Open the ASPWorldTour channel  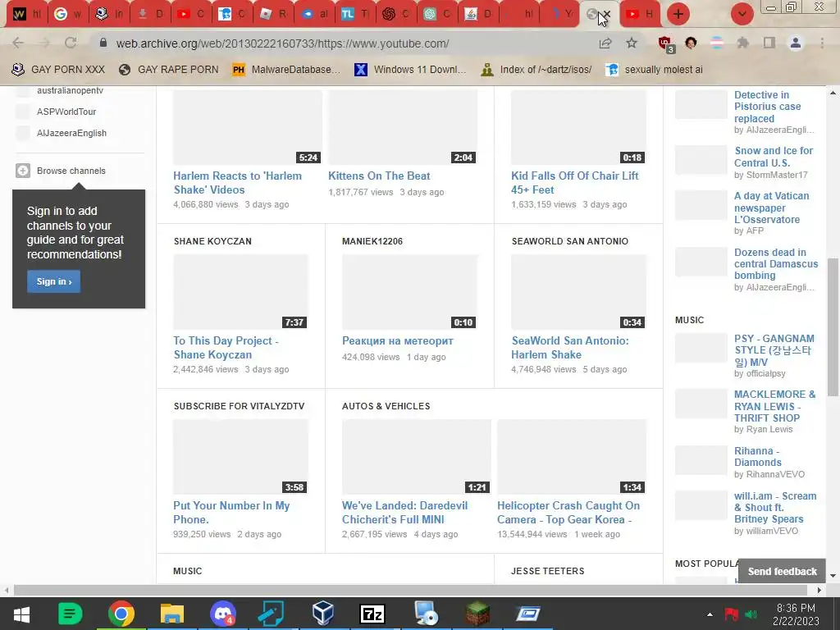66,112
